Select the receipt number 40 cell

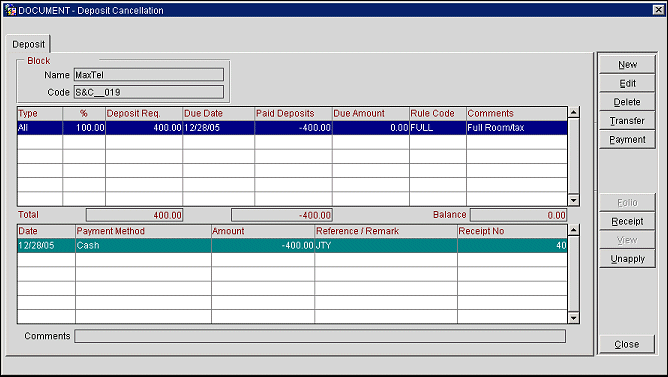coord(513,245)
